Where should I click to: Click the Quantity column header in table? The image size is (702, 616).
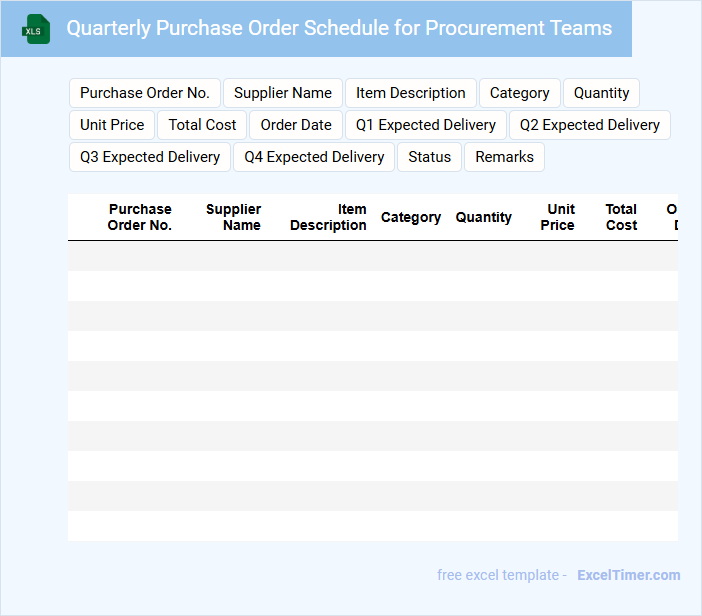(x=484, y=217)
